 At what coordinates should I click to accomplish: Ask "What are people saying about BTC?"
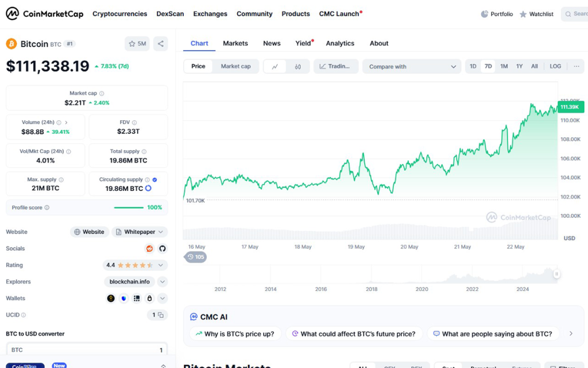pos(493,333)
